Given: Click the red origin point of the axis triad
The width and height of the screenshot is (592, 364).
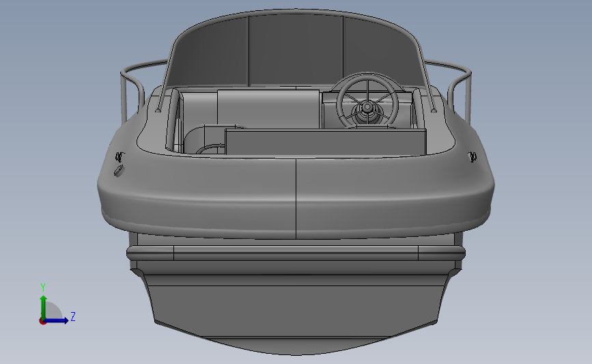Looking at the screenshot, I should coord(42,322).
